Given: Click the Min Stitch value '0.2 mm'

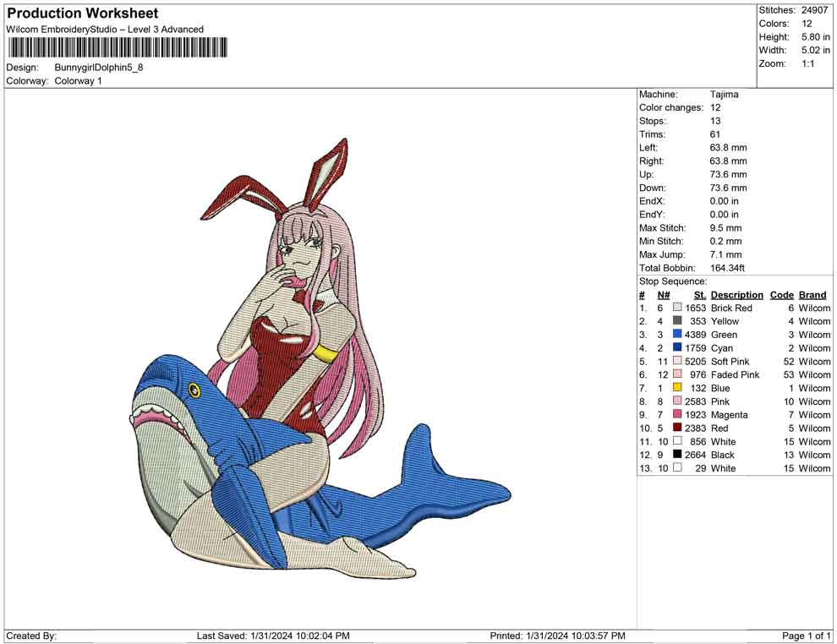Looking at the screenshot, I should click(x=726, y=241).
